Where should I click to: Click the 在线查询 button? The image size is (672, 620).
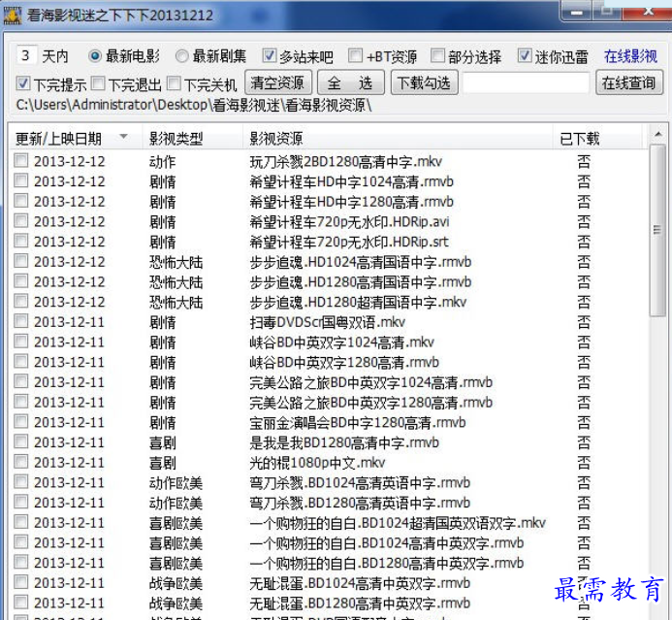[629, 82]
